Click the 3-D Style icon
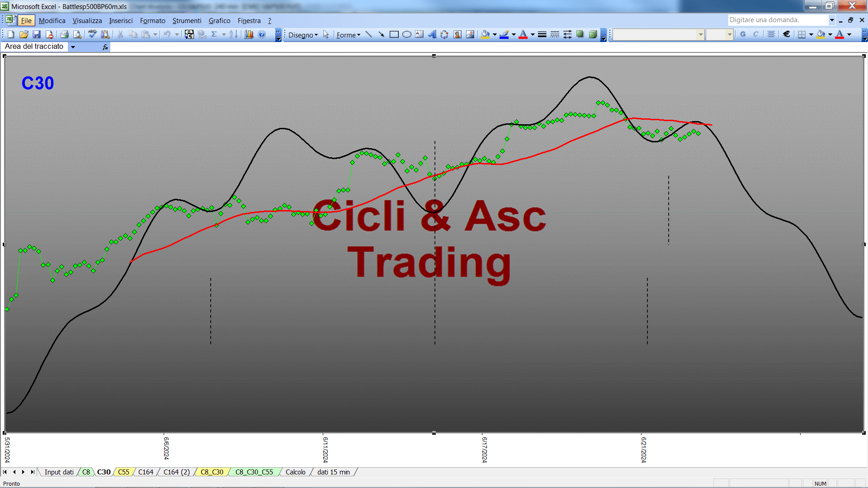 [x=593, y=35]
